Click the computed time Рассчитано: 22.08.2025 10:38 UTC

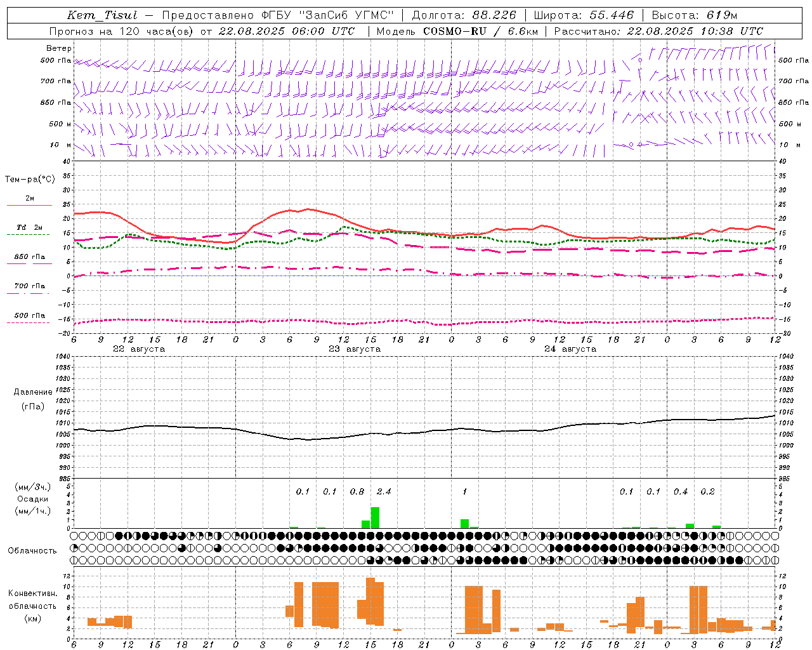658,31
